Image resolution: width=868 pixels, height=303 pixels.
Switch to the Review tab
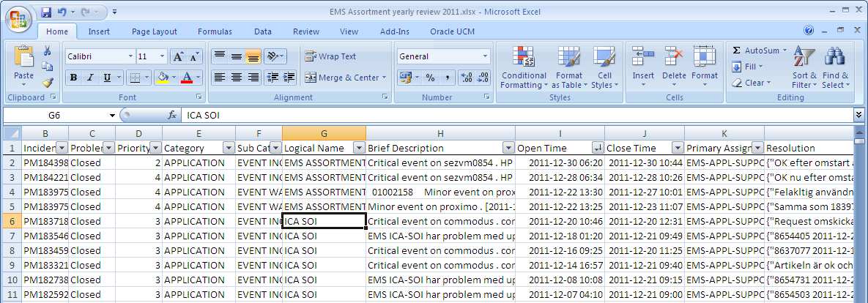[306, 31]
